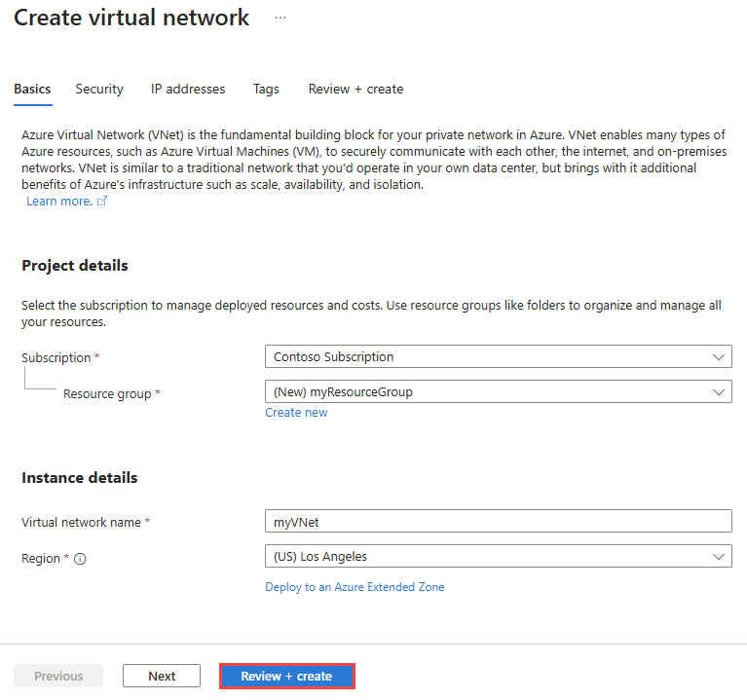Click the Virtual network name label
Image resolution: width=747 pixels, height=700 pixels.
click(81, 522)
